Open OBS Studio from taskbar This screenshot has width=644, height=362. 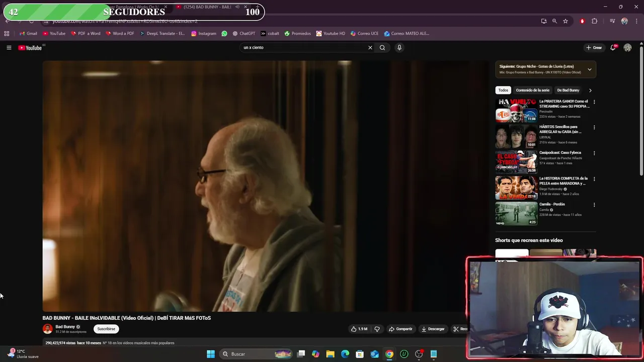point(419,354)
